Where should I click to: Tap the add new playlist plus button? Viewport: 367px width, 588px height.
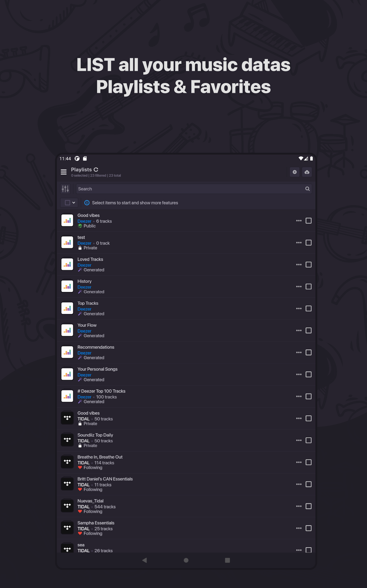pos(294,172)
